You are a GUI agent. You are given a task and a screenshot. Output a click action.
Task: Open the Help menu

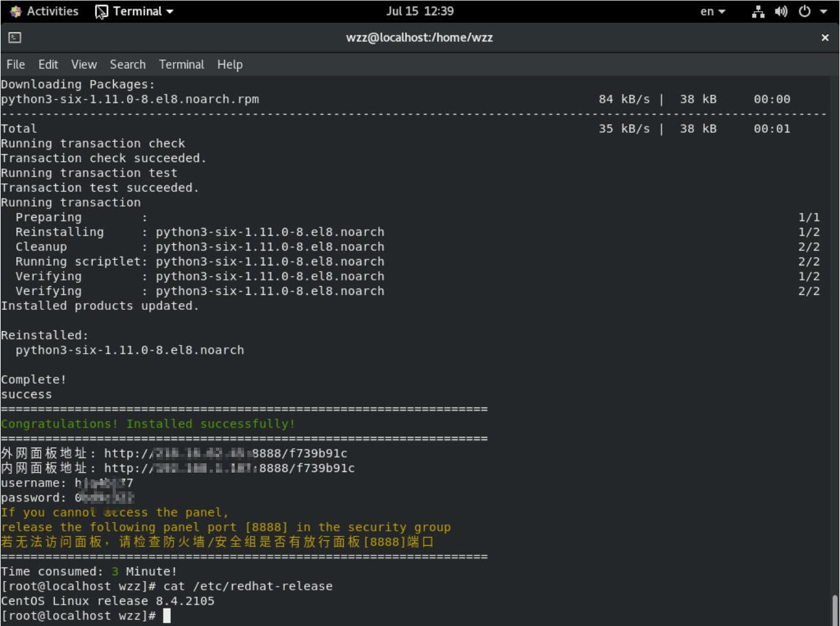230,64
